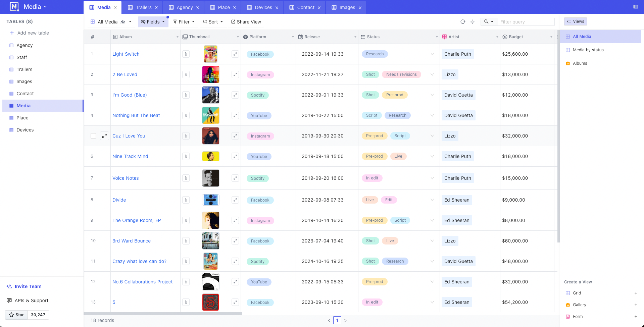Expand the Nine Track Mind record
The image size is (644, 327).
[x=104, y=156]
